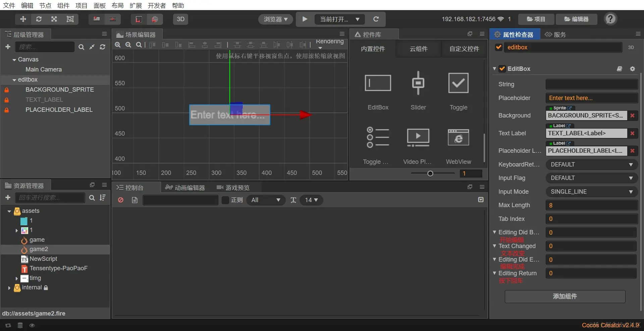Click the Max Length input field
Viewport: 644px width, 331px height.
[x=592, y=205]
